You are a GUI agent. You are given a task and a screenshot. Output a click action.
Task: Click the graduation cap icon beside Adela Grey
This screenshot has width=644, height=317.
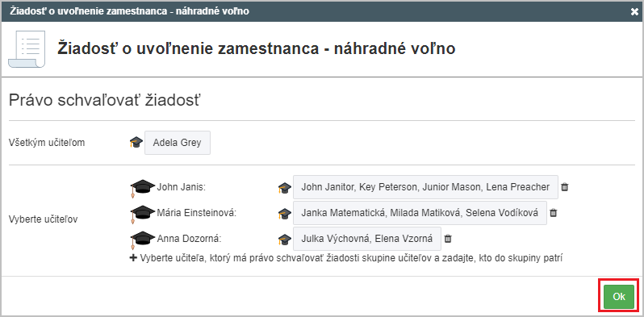tap(136, 143)
